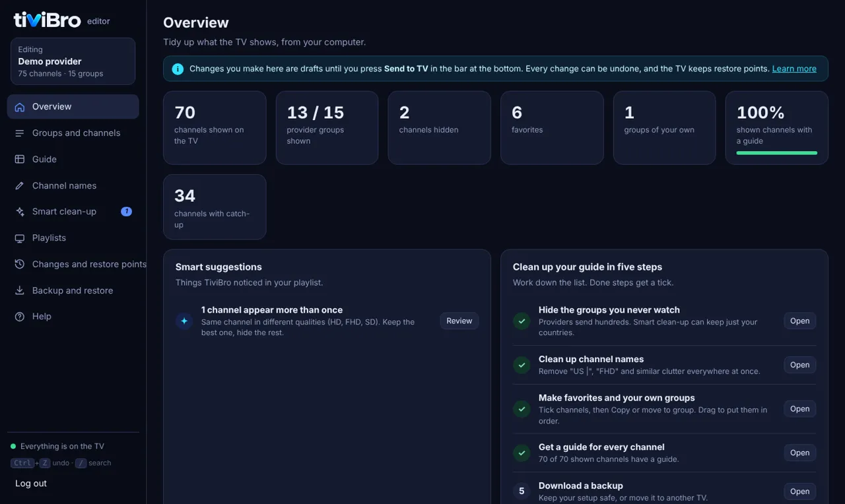Screen dimensions: 845x504
Task: Click the Clean up your guide in five steps heading
Action: 588,267
